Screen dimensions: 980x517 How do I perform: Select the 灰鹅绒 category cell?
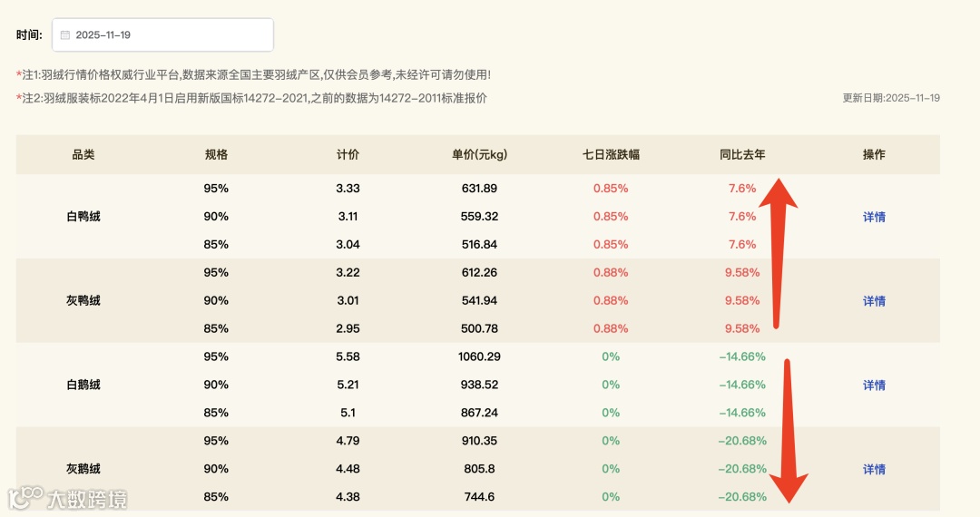(x=83, y=469)
